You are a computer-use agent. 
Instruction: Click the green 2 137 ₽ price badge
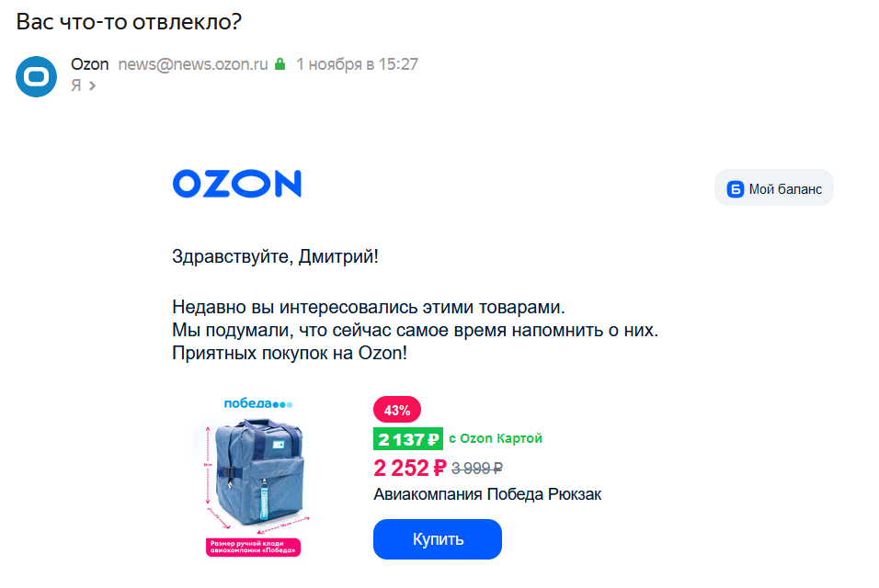(407, 439)
